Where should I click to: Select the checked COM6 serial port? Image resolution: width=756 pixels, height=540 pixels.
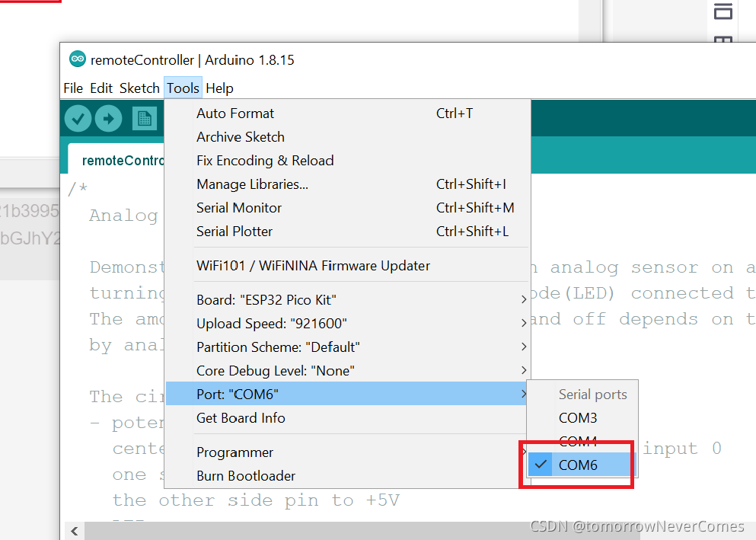(x=582, y=465)
